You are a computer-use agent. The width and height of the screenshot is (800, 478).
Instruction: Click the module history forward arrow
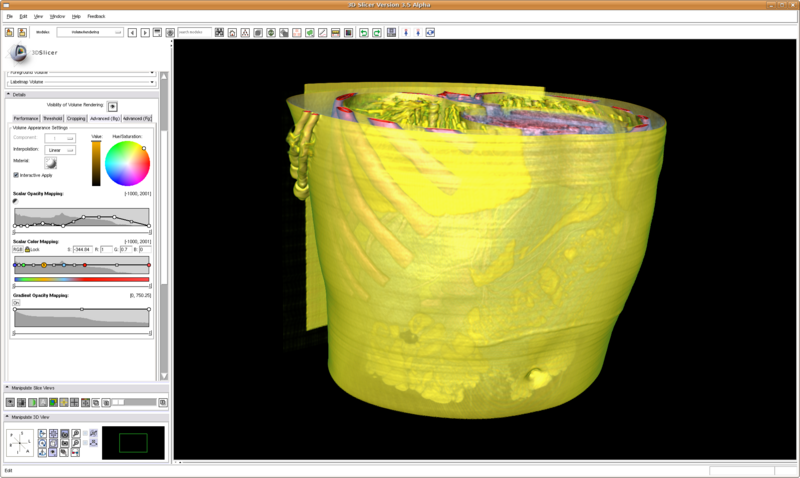tap(145, 32)
